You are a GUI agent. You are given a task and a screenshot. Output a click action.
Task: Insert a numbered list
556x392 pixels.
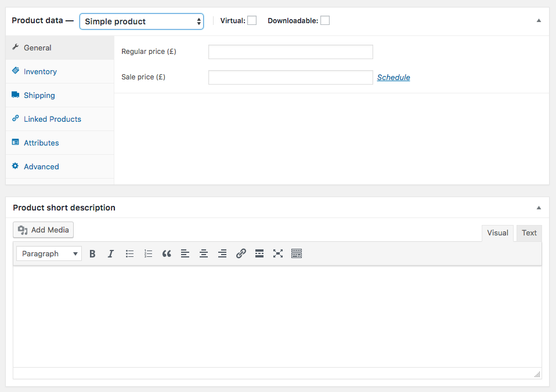[x=148, y=253]
